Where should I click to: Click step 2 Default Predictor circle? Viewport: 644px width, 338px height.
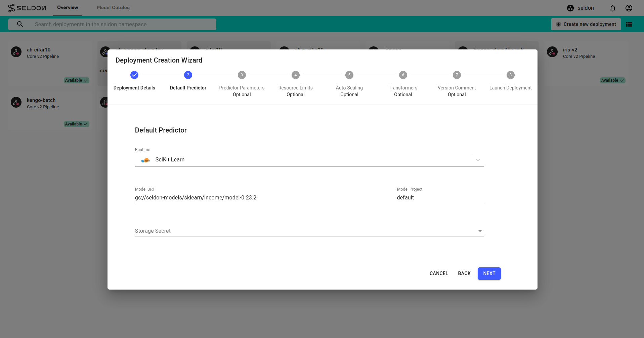(188, 75)
